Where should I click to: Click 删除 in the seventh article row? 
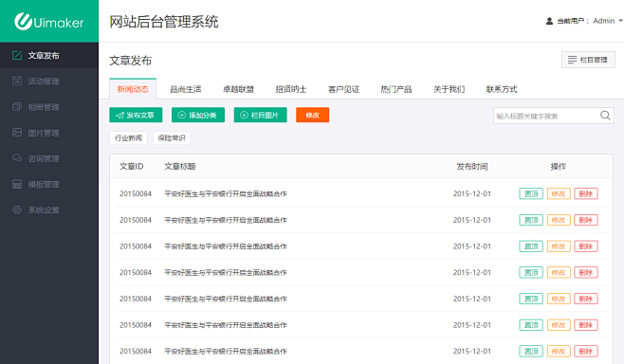point(586,352)
